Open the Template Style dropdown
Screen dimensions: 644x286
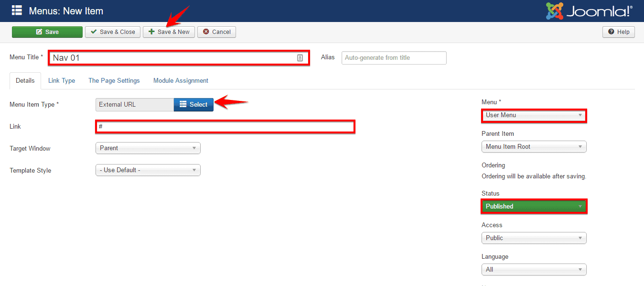(x=148, y=170)
